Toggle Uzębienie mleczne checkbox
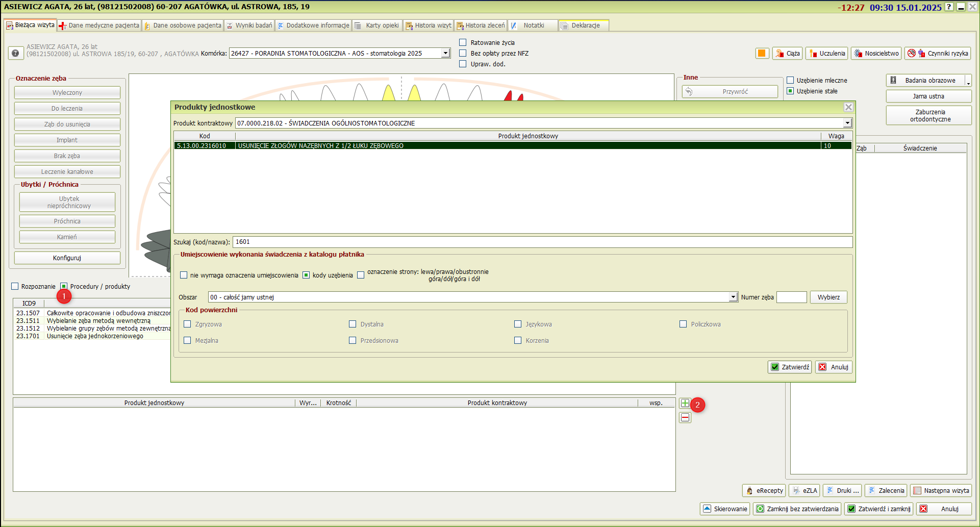980x527 pixels. pyautogui.click(x=790, y=80)
